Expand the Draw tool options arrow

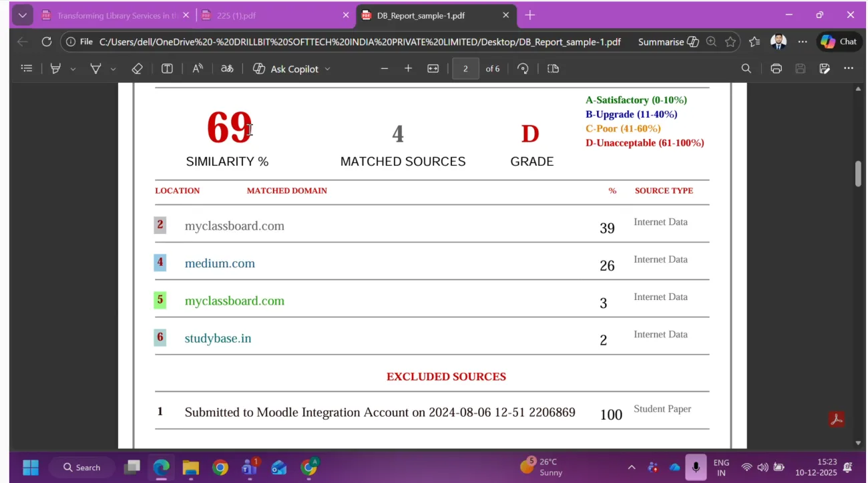pos(113,69)
